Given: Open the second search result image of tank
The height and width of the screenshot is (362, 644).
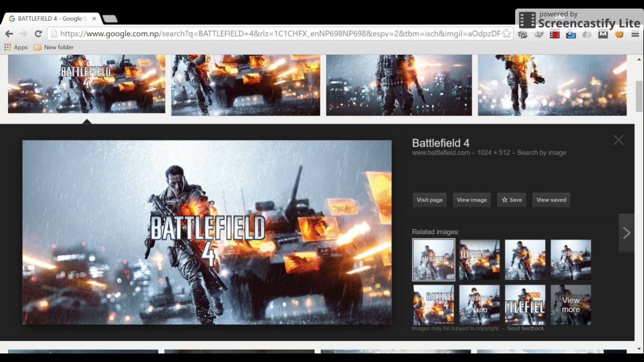Looking at the screenshot, I should pyautogui.click(x=246, y=85).
